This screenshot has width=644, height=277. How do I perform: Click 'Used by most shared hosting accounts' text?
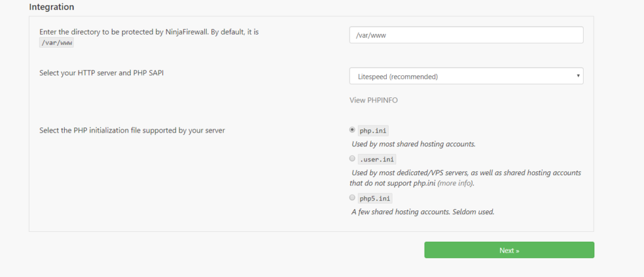click(x=414, y=144)
